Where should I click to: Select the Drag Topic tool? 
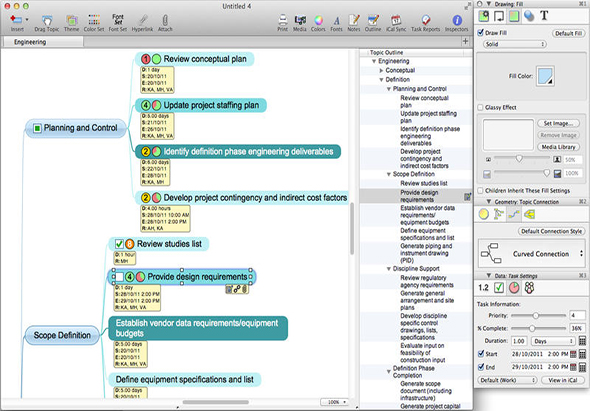pyautogui.click(x=47, y=20)
